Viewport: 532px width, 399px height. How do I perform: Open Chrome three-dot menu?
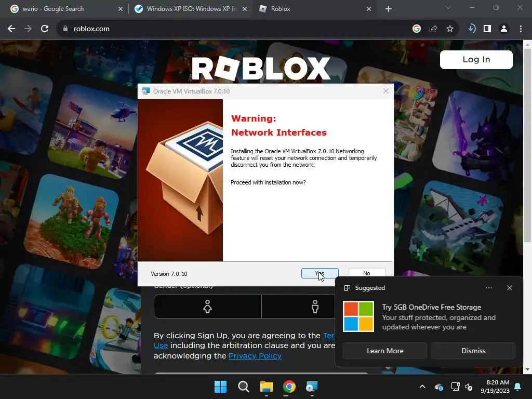(x=521, y=29)
